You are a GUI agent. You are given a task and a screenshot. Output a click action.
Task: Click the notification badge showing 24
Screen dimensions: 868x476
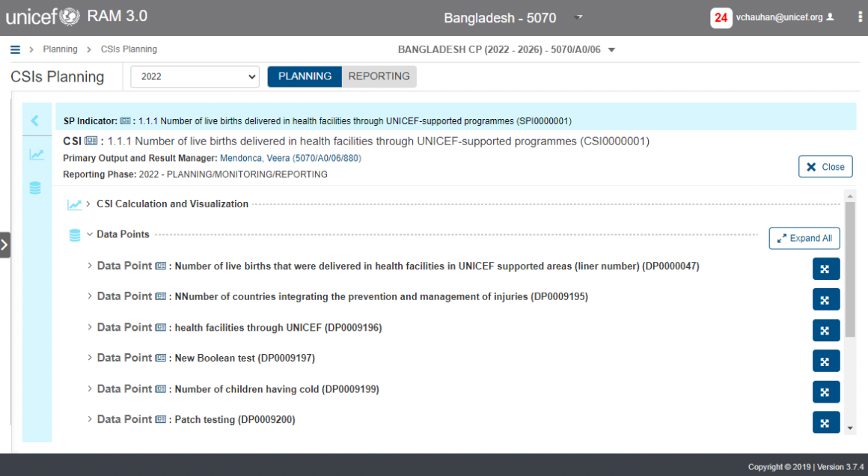[721, 18]
